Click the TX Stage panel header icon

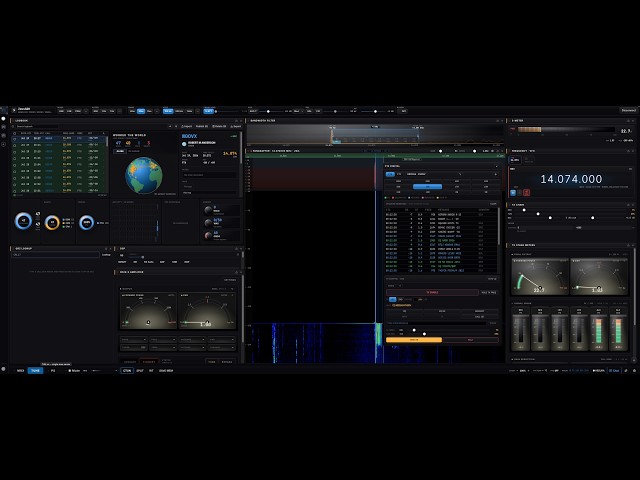[x=628, y=205]
